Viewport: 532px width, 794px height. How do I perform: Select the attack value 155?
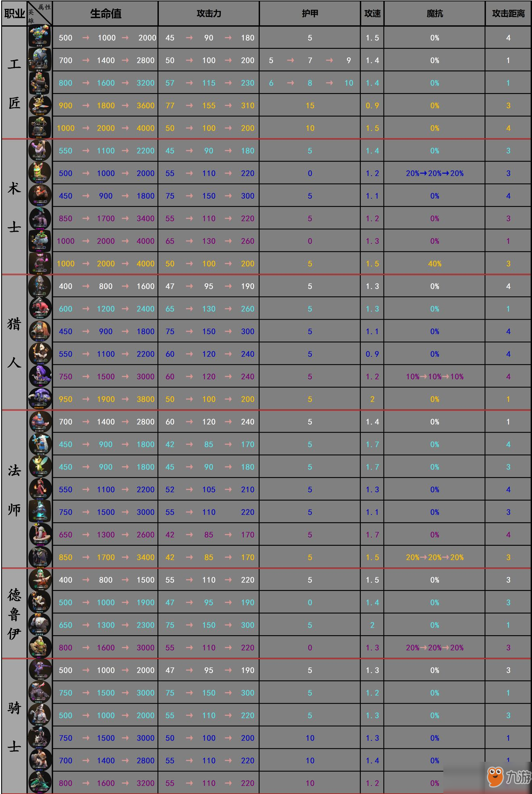tap(209, 105)
